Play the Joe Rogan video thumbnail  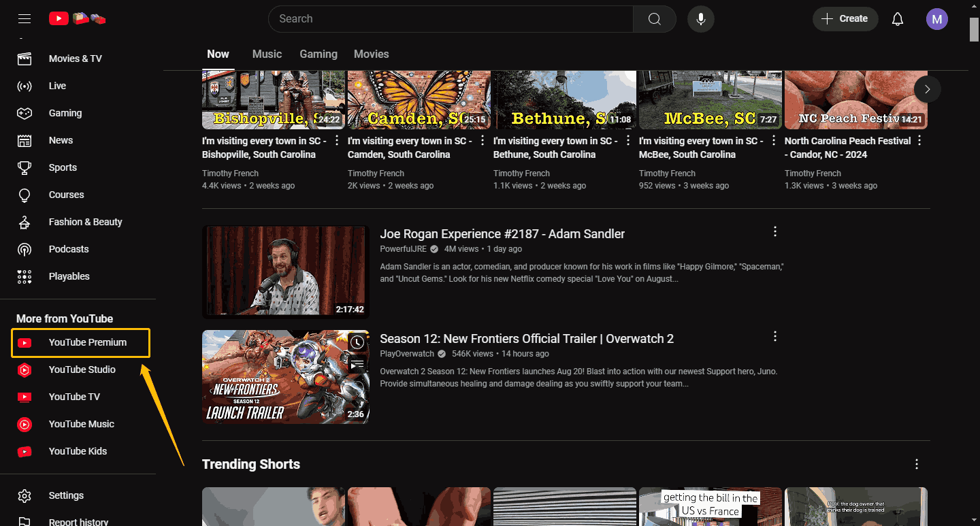(286, 272)
